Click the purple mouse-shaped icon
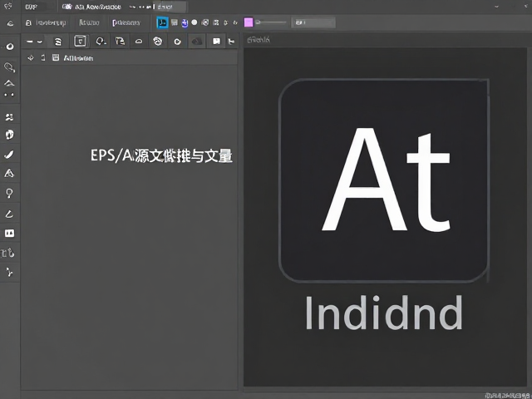The image size is (532, 399). coord(185,22)
